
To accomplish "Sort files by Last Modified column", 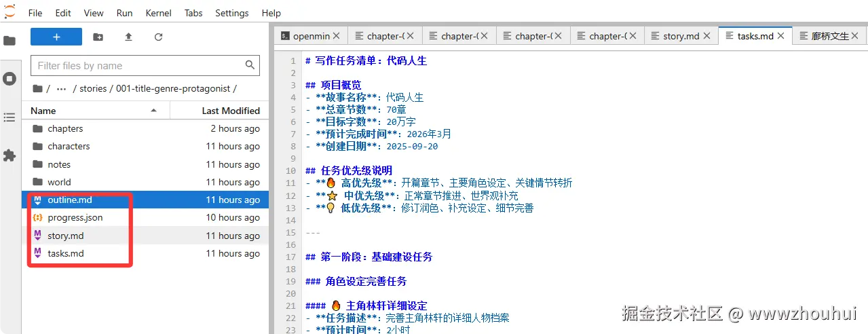I will point(219,110).
